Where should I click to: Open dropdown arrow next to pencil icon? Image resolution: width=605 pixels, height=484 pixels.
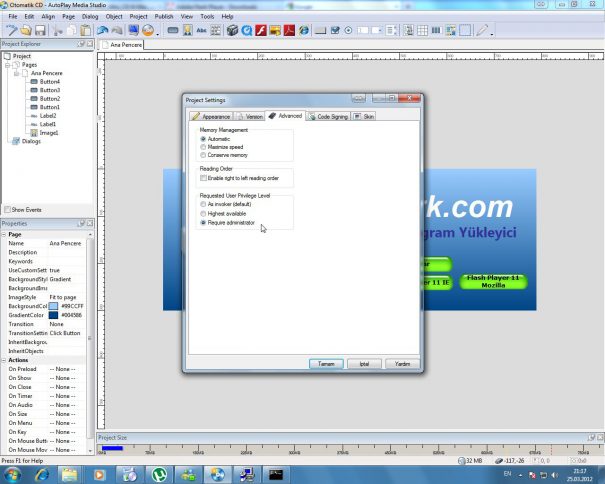492,32
